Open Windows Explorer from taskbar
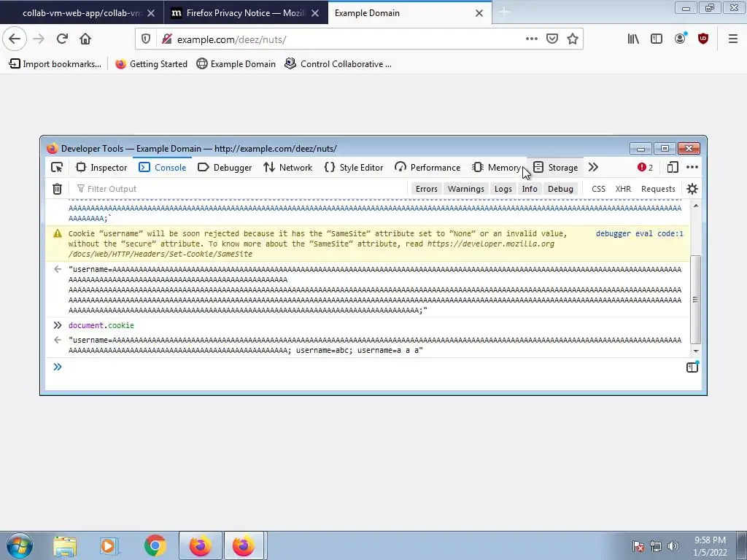747x560 pixels. [65, 545]
